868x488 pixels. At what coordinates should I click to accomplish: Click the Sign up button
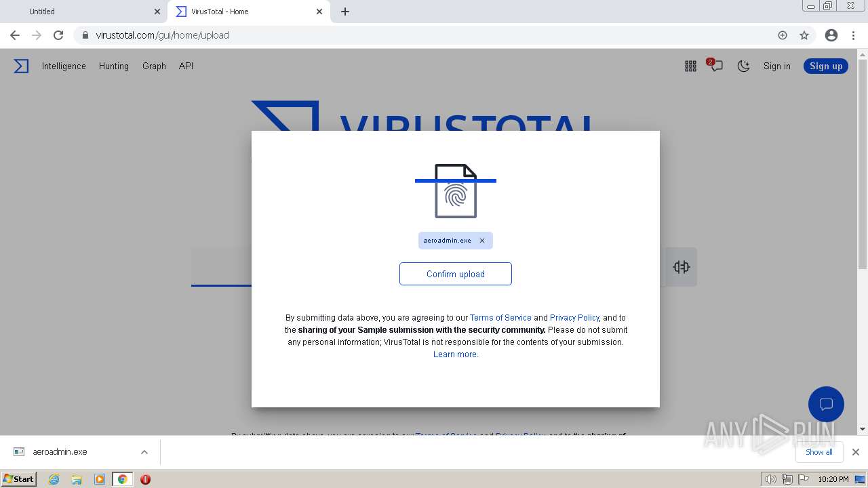point(825,66)
